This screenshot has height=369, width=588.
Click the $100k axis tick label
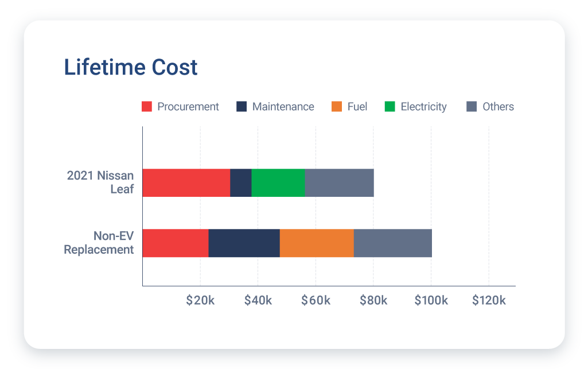tap(431, 300)
